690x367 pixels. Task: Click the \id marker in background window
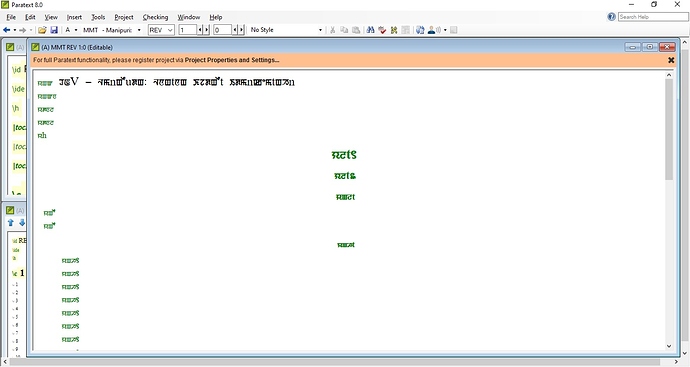(x=16, y=70)
